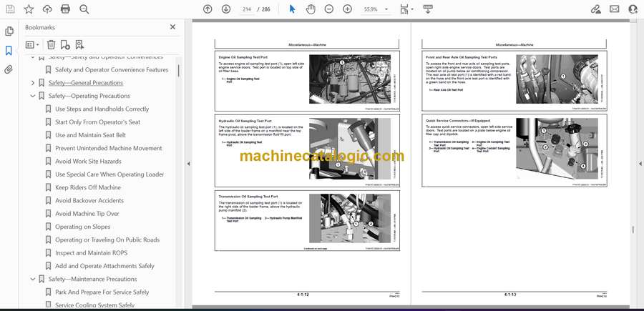Click the star to bookmark this file
Viewport: 644px width, 311px height.
[x=29, y=9]
